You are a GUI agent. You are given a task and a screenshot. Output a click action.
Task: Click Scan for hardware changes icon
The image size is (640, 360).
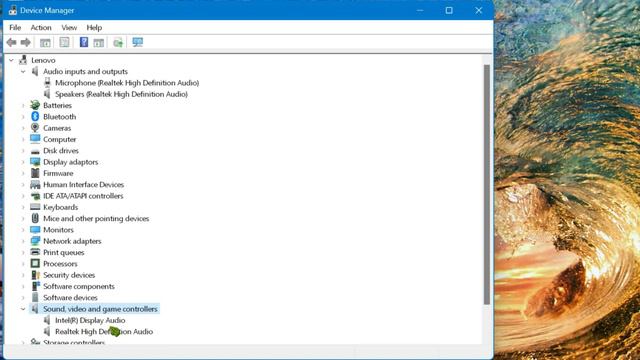click(x=138, y=42)
